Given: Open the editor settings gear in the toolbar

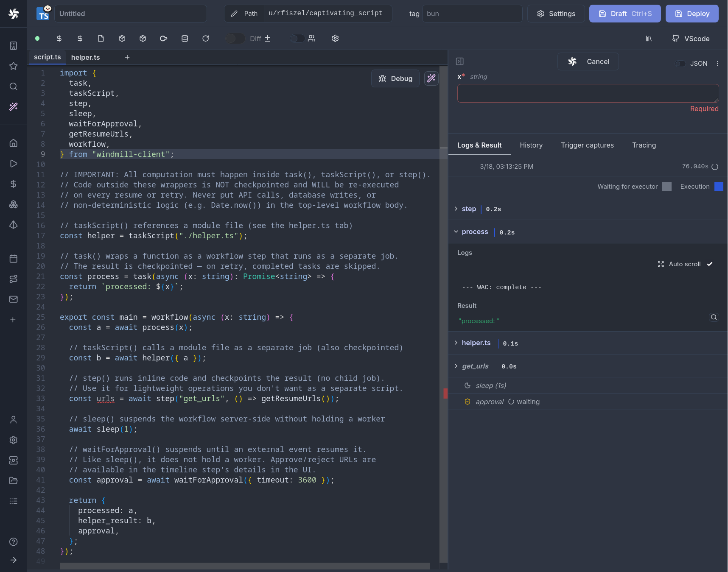Looking at the screenshot, I should [335, 39].
